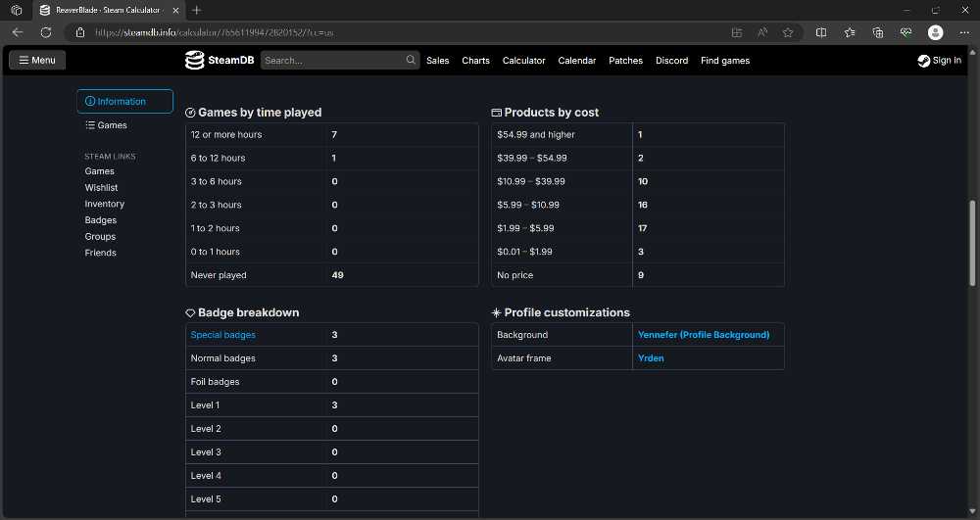Open the Special badges link
The width and height of the screenshot is (980, 520).
pos(223,335)
